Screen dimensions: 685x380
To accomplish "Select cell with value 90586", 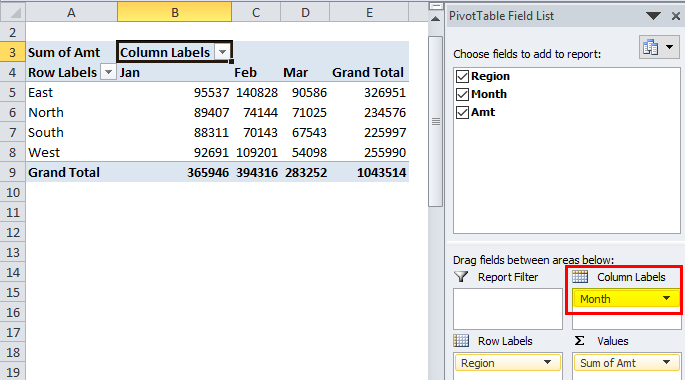I will 305,93.
